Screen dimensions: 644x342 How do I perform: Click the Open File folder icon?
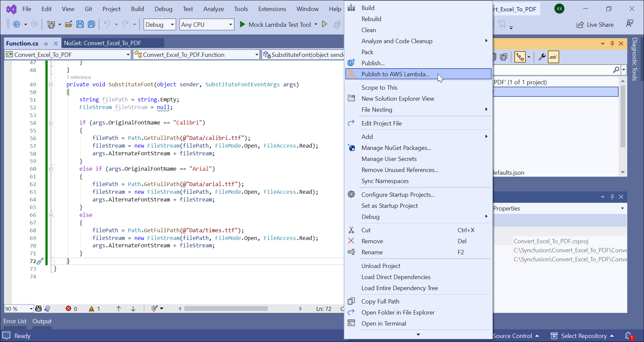[x=69, y=24]
